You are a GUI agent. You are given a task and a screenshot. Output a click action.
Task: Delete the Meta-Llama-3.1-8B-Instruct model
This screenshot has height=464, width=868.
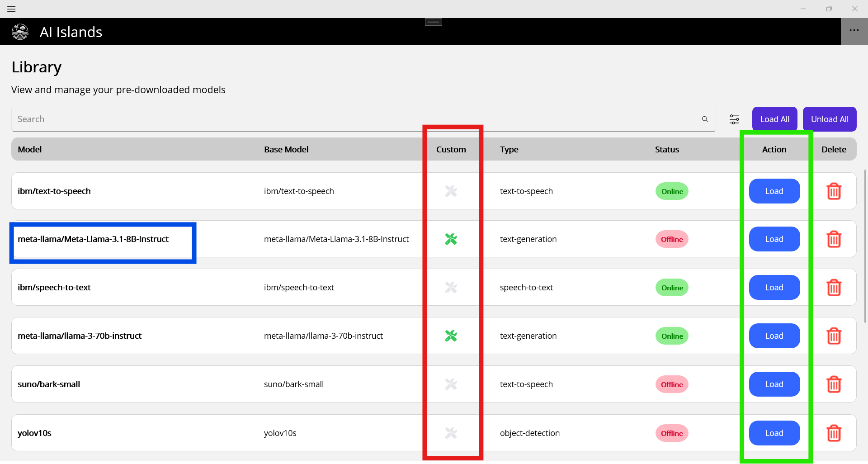[834, 239]
